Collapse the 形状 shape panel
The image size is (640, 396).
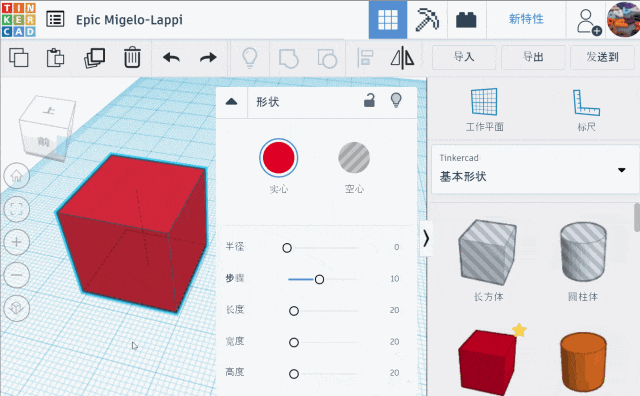point(231,102)
